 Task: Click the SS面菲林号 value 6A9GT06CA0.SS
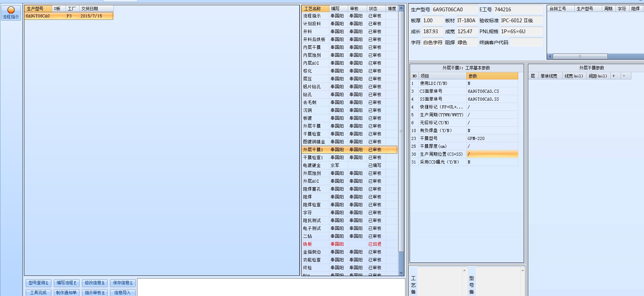(492, 99)
